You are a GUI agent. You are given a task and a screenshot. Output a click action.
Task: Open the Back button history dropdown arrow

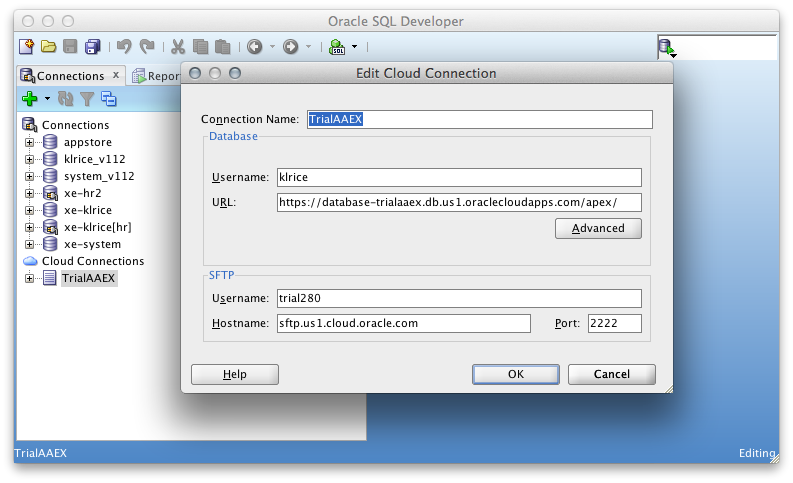point(272,47)
